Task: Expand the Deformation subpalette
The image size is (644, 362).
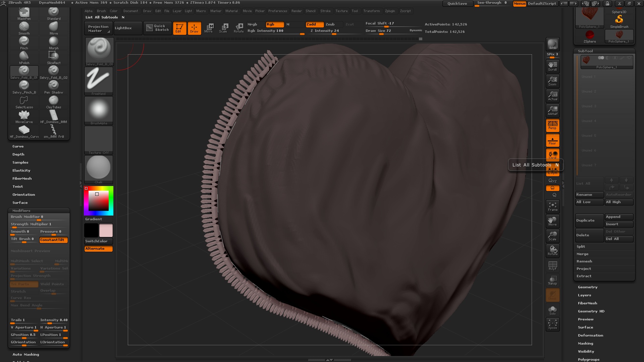Action: coord(591,336)
